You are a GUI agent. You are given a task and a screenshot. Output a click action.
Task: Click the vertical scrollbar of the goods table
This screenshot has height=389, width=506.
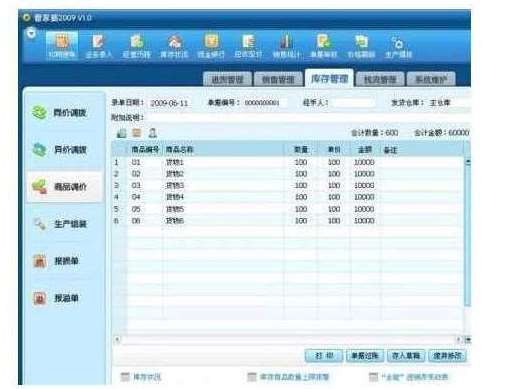coord(467,233)
